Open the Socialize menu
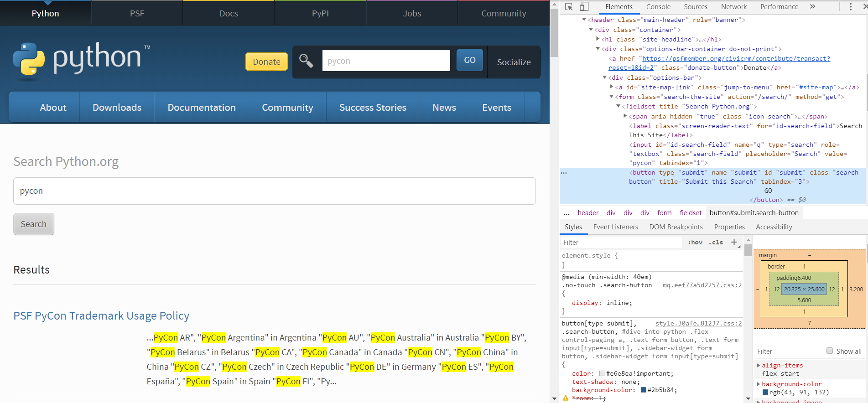The image size is (868, 403). click(514, 62)
